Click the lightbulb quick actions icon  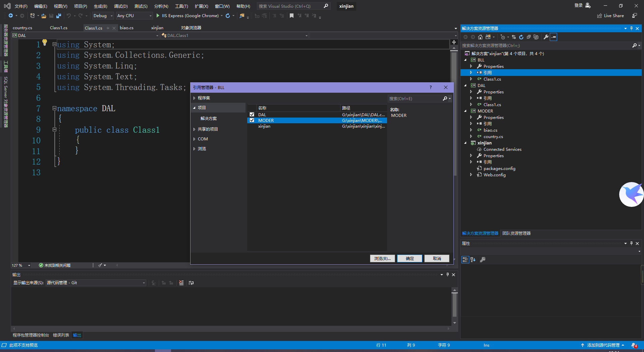45,42
